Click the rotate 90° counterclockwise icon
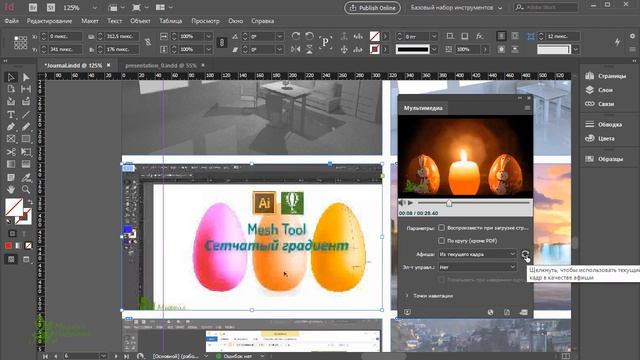The height and width of the screenshot is (360, 640). click(309, 36)
